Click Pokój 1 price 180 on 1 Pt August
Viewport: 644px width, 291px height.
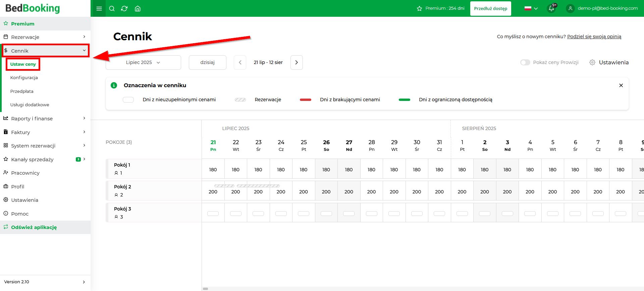click(x=462, y=170)
